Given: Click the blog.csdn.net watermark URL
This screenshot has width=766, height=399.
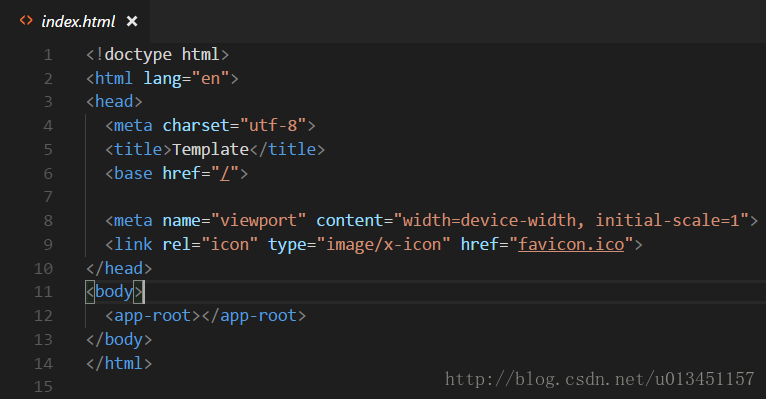Looking at the screenshot, I should [x=599, y=379].
